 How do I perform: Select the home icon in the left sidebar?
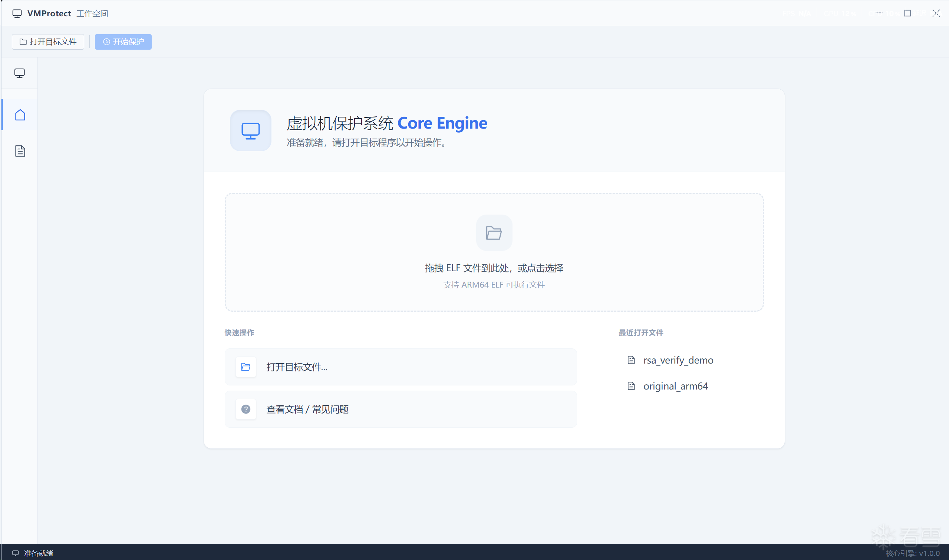[x=19, y=115]
